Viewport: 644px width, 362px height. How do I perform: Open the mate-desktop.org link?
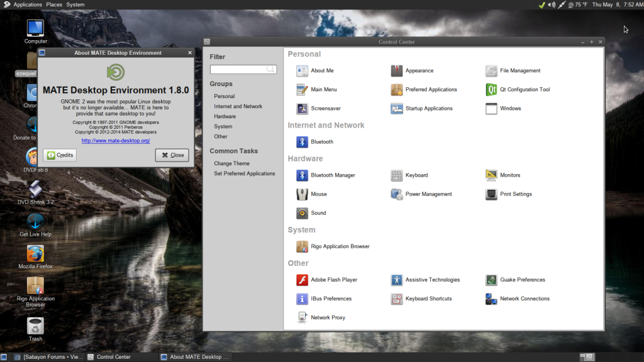116,140
